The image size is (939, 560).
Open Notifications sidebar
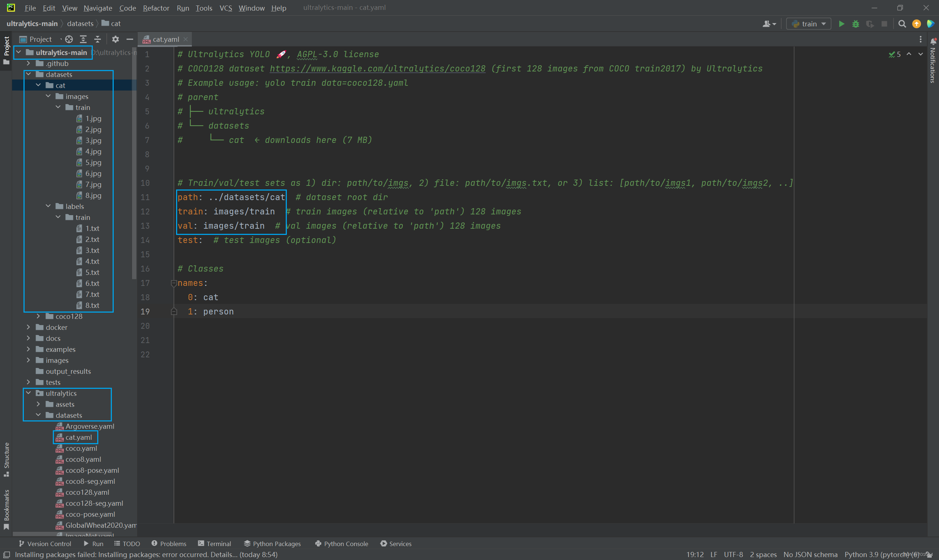[x=933, y=60]
